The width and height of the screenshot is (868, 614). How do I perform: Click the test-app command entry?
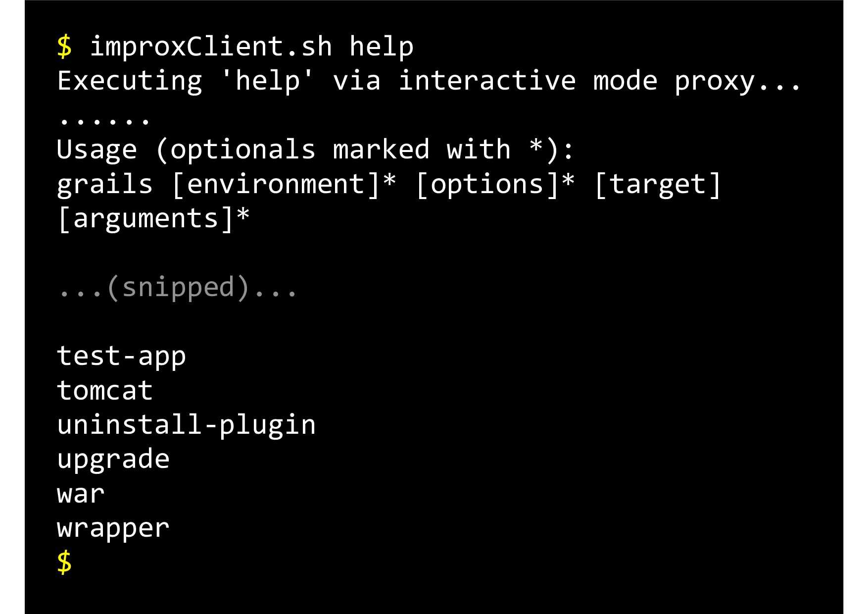click(121, 356)
